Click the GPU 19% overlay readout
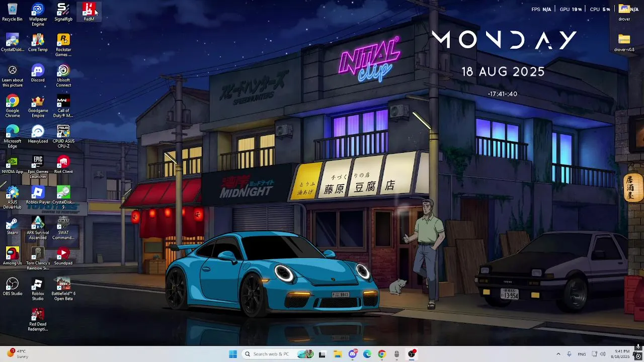644x362 pixels. [571, 9]
